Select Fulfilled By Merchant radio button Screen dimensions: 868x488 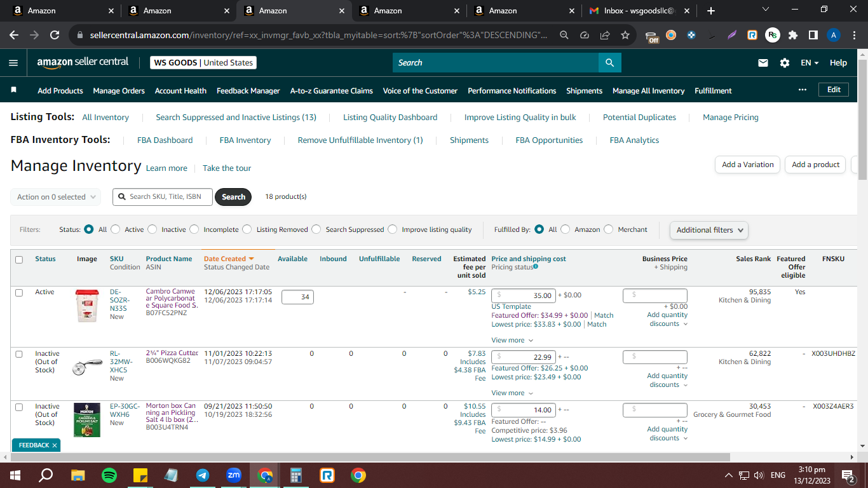click(x=609, y=229)
